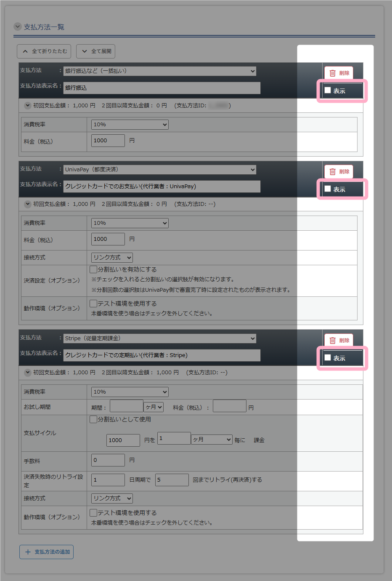Viewport: 392px width, 581px height.
Task: Open the UnivaPay 接続方式 リンク方式 dropdown
Action: (112, 257)
